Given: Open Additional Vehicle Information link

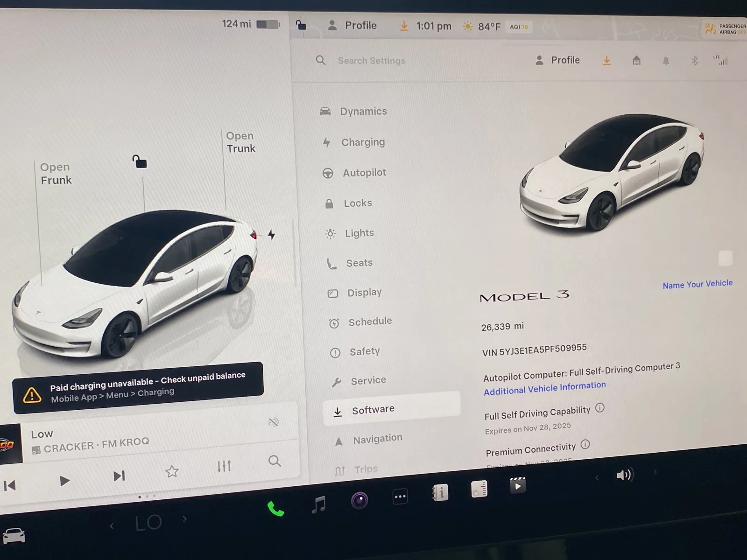Looking at the screenshot, I should (x=544, y=388).
